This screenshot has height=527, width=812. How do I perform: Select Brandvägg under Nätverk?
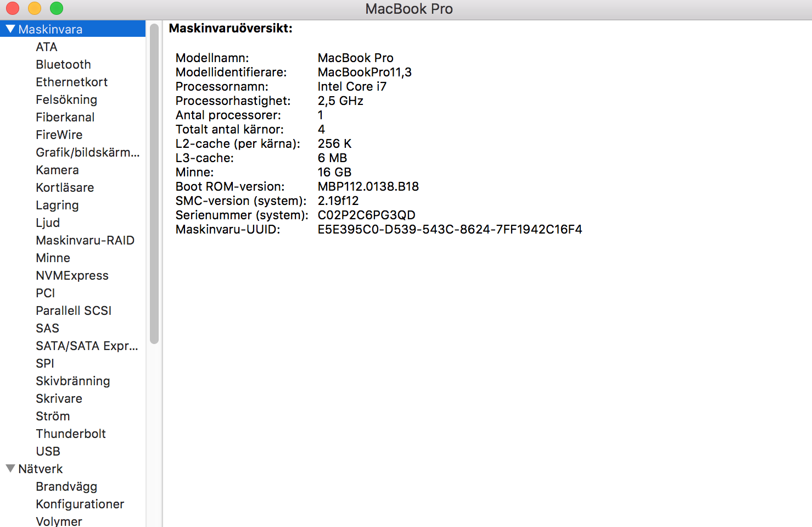pyautogui.click(x=66, y=486)
